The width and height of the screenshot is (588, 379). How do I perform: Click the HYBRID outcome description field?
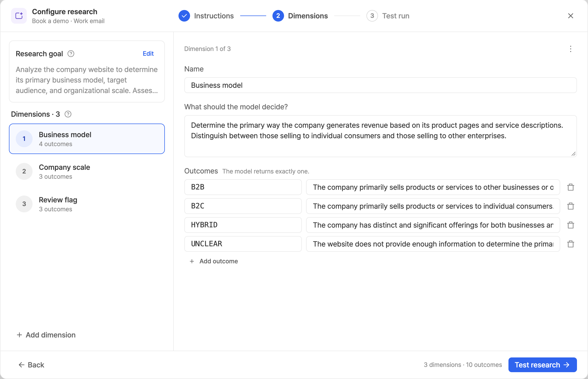tap(433, 225)
